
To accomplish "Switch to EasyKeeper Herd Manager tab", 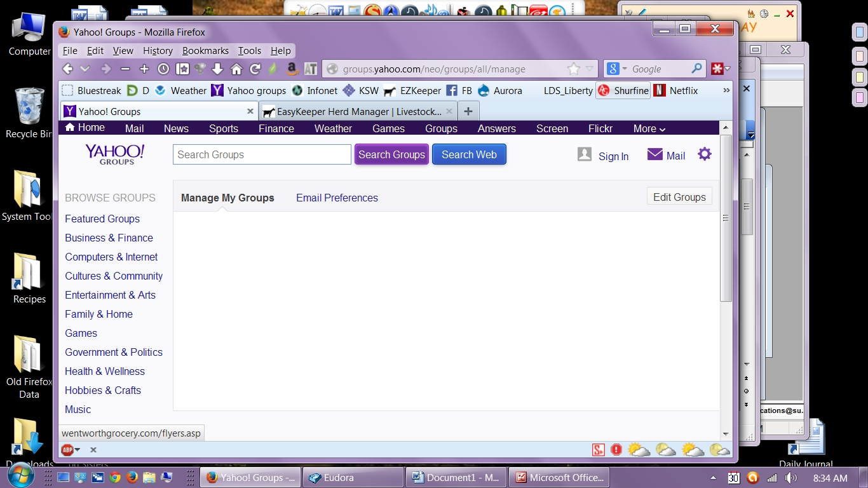I will (x=357, y=111).
